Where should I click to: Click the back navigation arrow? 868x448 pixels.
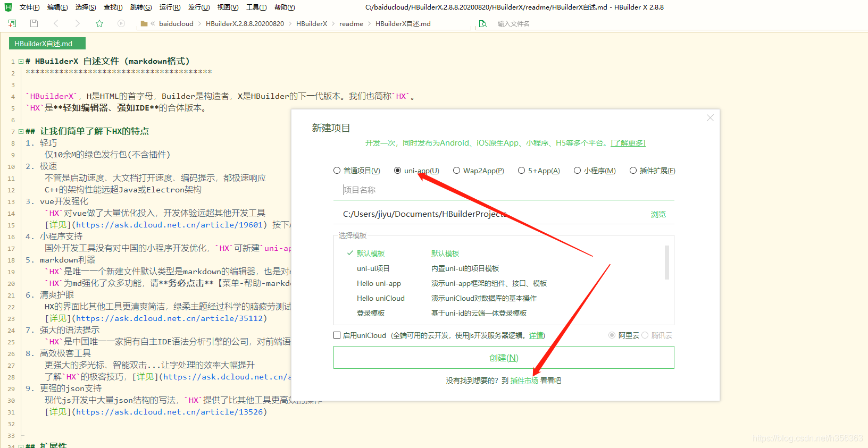56,23
